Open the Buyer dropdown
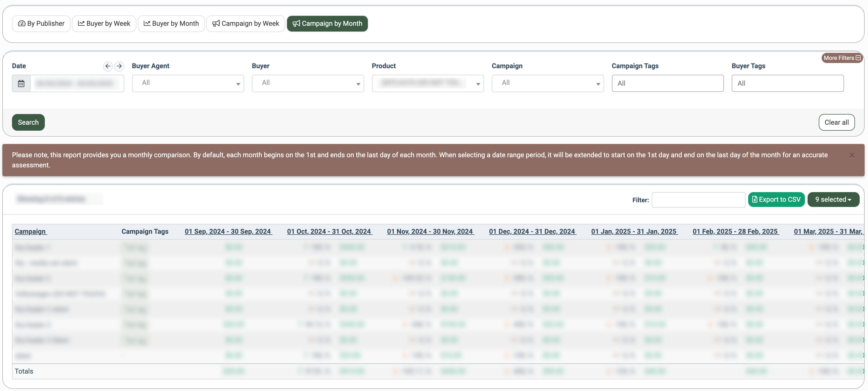This screenshot has height=391, width=868. click(308, 83)
